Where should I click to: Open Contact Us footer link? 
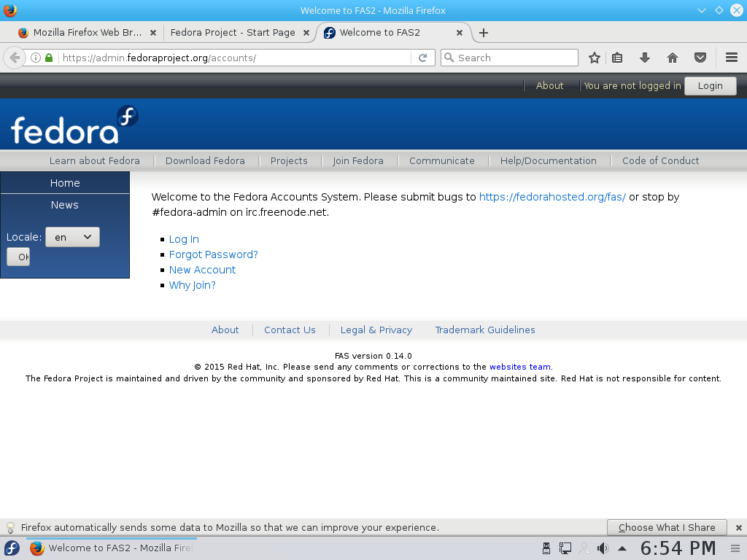290,330
